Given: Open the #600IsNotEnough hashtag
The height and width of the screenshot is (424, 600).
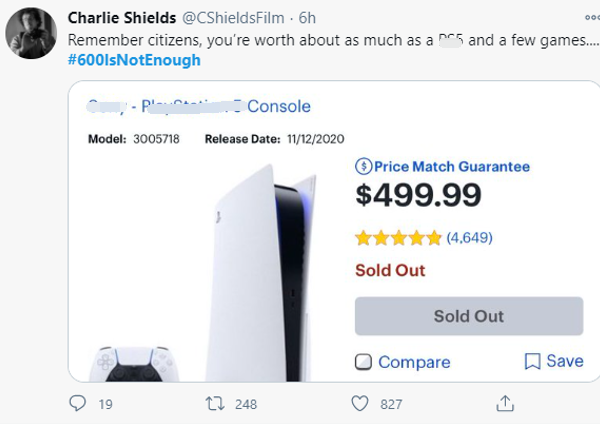Looking at the screenshot, I should pos(134,60).
